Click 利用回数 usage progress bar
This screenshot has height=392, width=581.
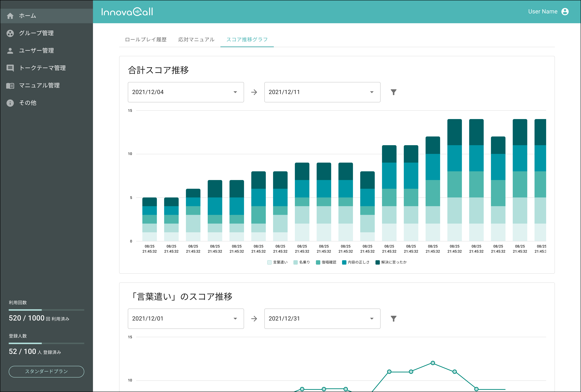click(46, 310)
